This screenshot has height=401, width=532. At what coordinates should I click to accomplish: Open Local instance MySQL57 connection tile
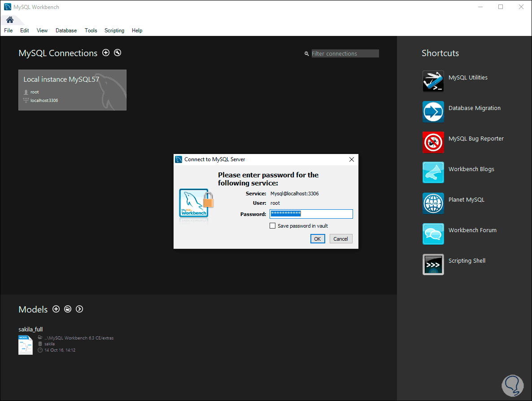point(72,90)
